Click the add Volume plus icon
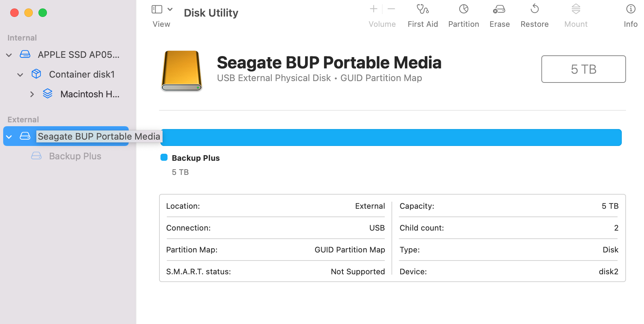The height and width of the screenshot is (324, 644). click(x=373, y=9)
